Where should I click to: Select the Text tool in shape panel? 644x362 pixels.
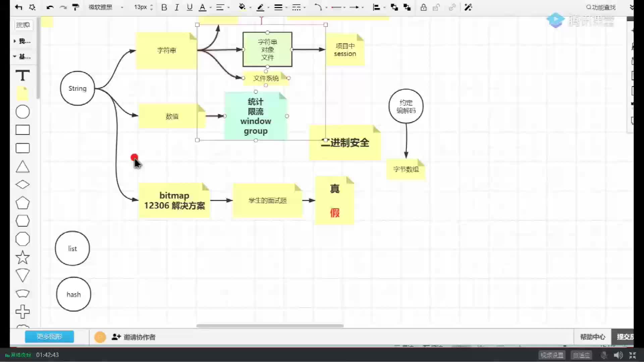coord(22,75)
